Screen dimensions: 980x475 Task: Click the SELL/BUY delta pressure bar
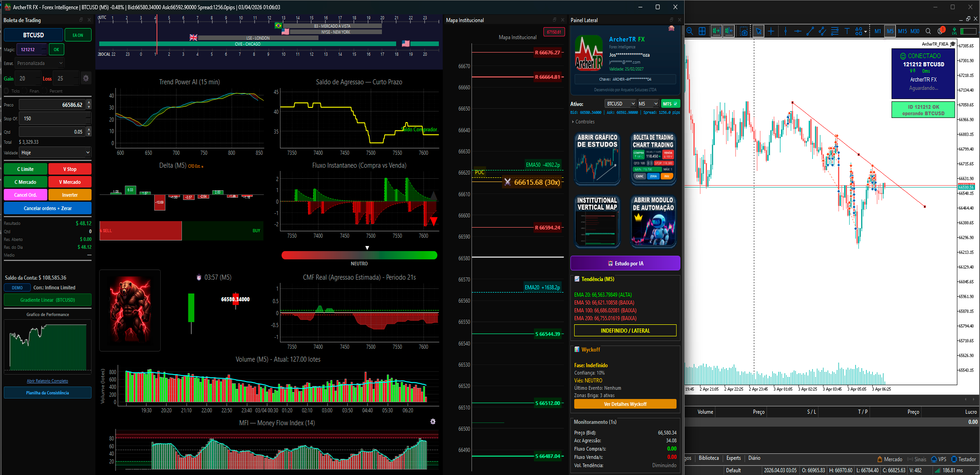point(181,230)
